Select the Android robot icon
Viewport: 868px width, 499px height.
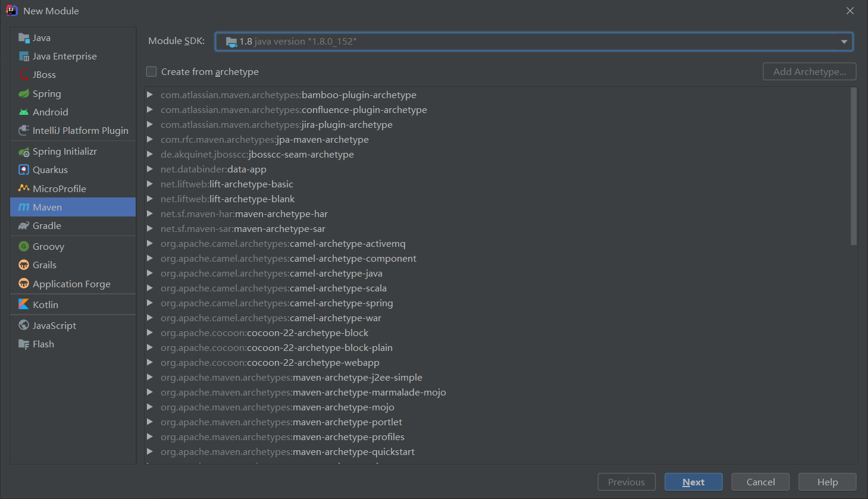pos(24,112)
